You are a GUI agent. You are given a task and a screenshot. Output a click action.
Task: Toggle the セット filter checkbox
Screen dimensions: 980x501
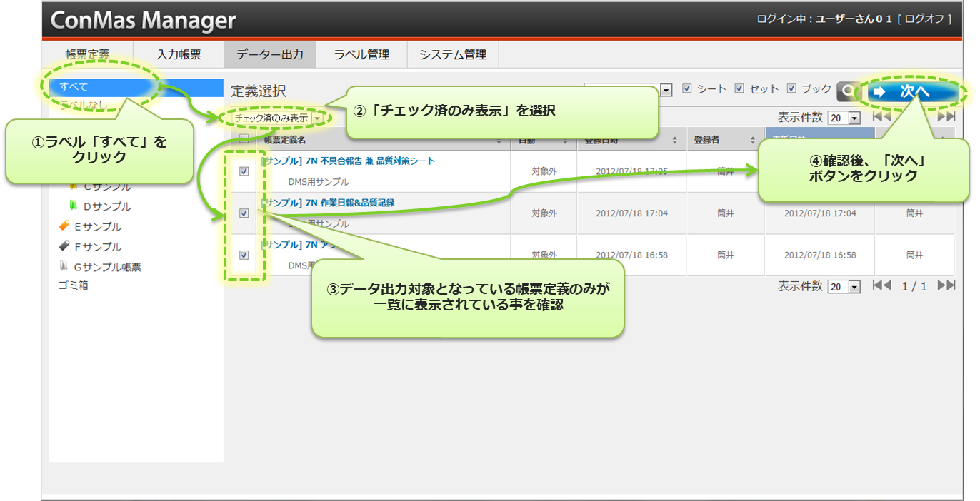coord(739,89)
